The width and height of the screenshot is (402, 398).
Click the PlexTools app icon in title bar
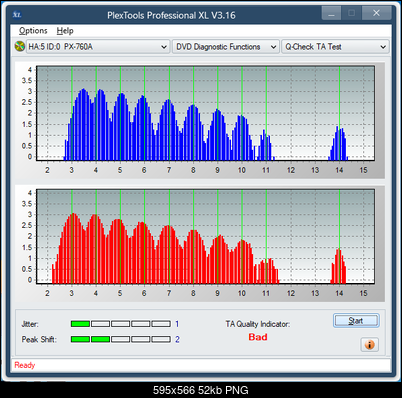pos(17,15)
